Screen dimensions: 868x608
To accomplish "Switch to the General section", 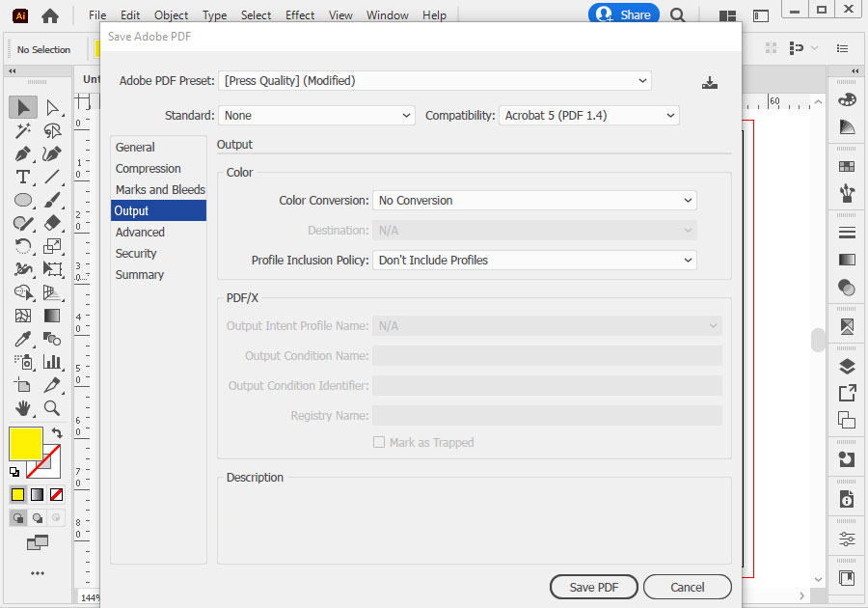I will 158,148.
